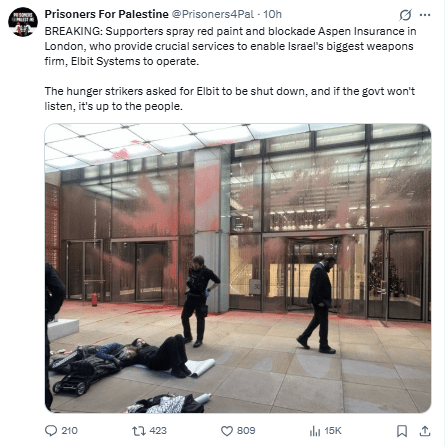
Task: Click the @Prisoners4Pal handle
Action: pyautogui.click(x=213, y=14)
